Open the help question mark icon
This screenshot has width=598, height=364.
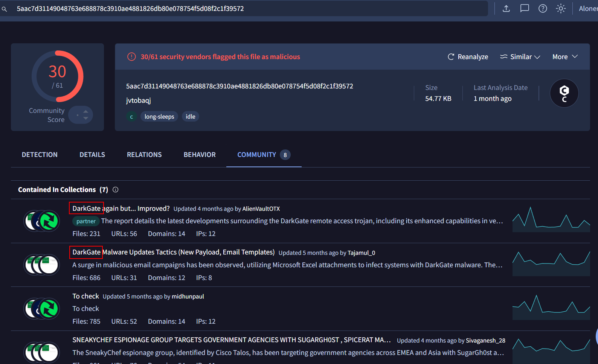coord(543,9)
